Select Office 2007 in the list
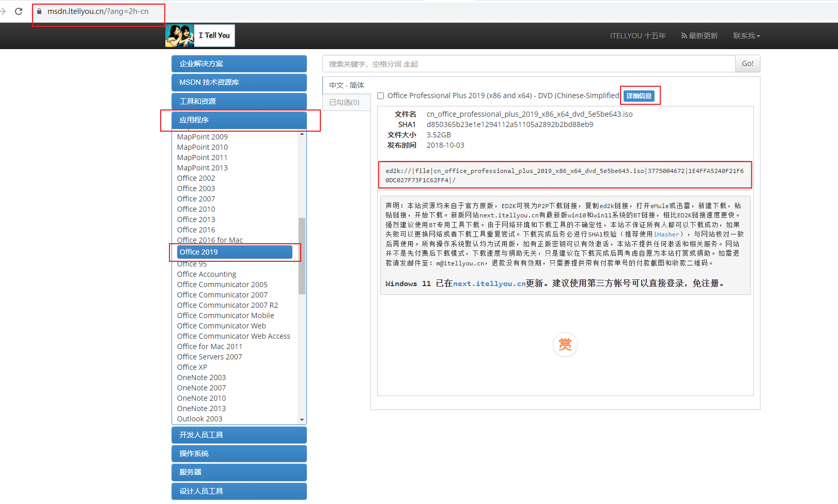The image size is (838, 504). coord(196,199)
